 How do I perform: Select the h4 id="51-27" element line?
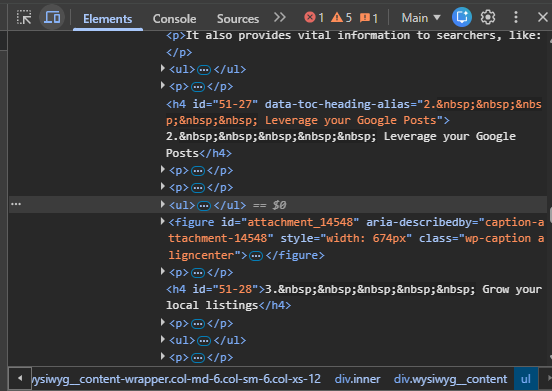pos(354,112)
